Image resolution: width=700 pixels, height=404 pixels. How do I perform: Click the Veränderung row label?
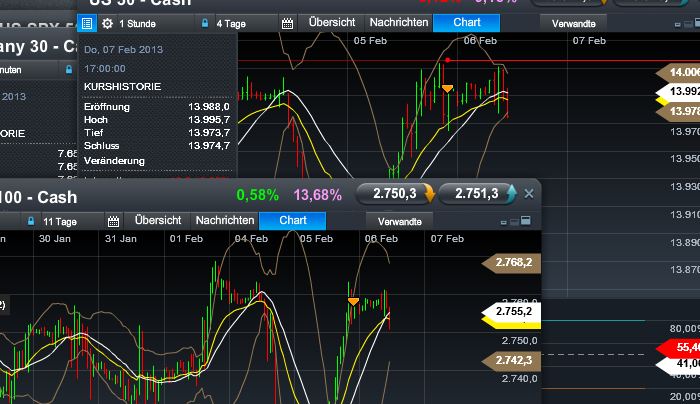pyautogui.click(x=114, y=161)
